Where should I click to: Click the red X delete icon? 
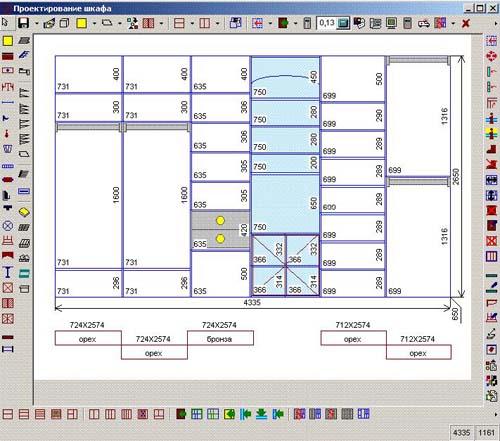(x=466, y=23)
